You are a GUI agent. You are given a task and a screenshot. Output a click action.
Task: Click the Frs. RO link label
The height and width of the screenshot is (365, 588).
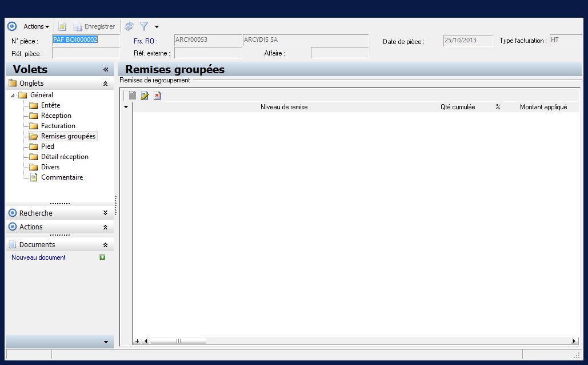coord(146,41)
